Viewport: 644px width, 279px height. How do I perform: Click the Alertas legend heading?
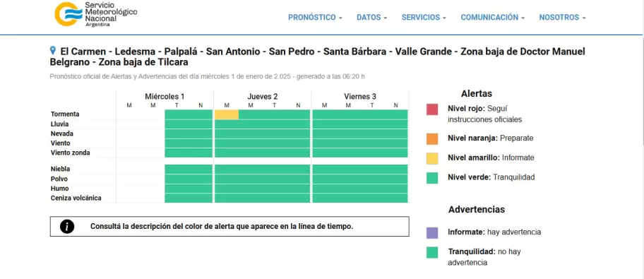tap(477, 94)
